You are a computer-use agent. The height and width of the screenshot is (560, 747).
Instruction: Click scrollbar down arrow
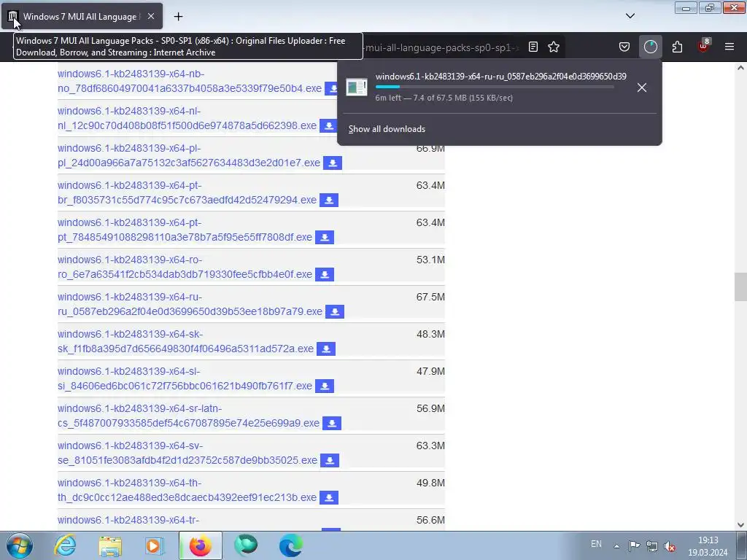pyautogui.click(x=740, y=525)
